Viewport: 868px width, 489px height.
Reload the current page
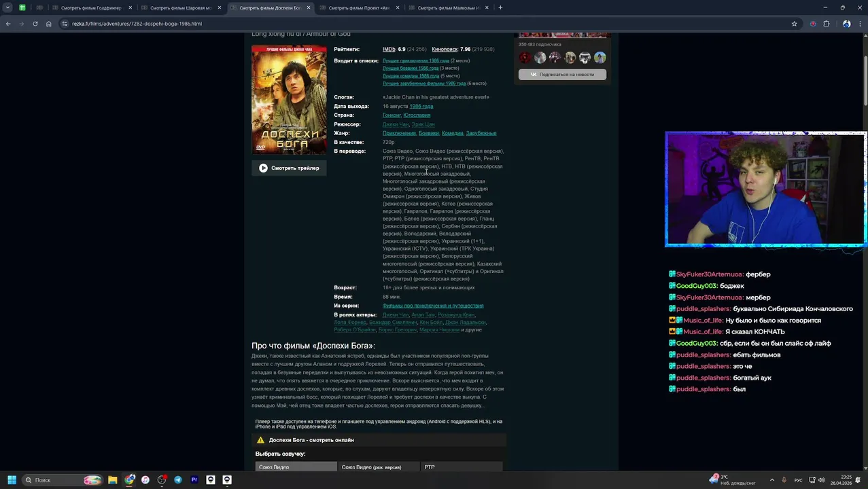point(35,24)
